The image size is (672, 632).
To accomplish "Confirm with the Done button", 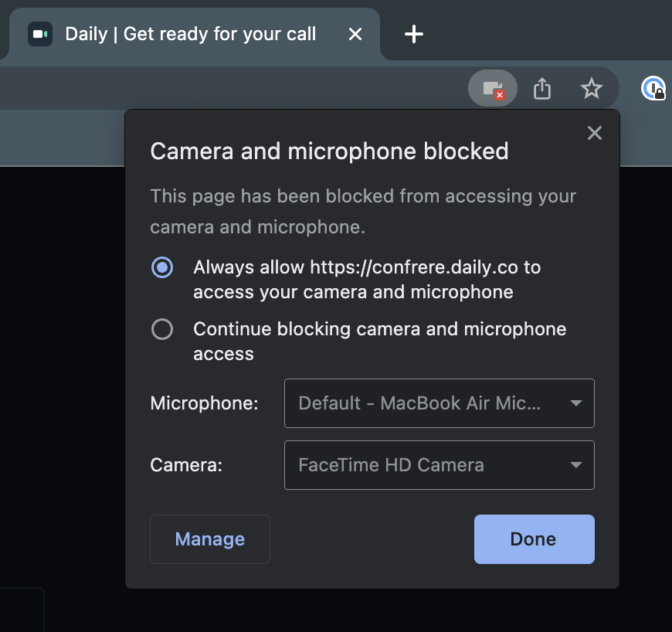I will (534, 539).
